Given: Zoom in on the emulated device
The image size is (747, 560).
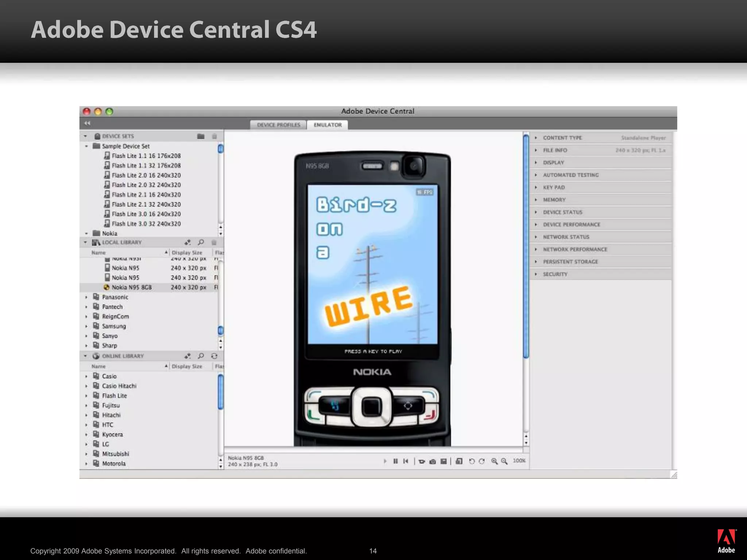Looking at the screenshot, I should click(494, 461).
